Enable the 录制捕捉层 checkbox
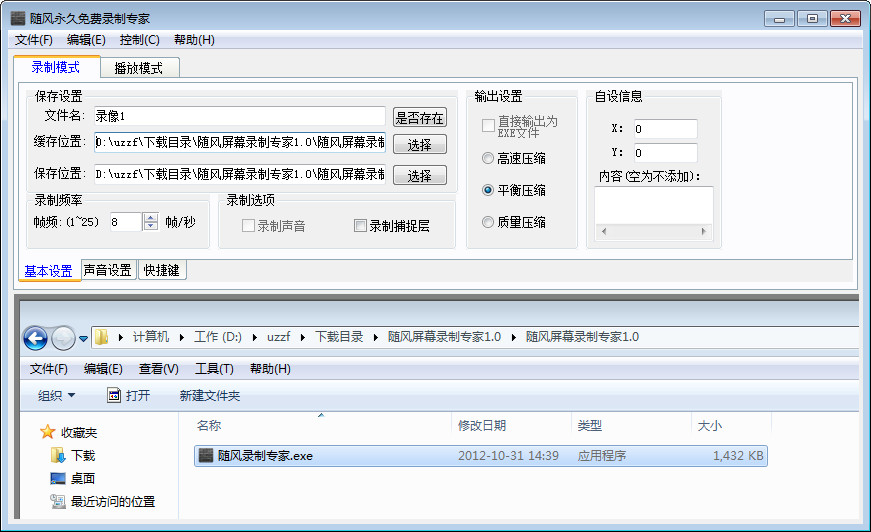This screenshot has width=871, height=532. (360, 225)
